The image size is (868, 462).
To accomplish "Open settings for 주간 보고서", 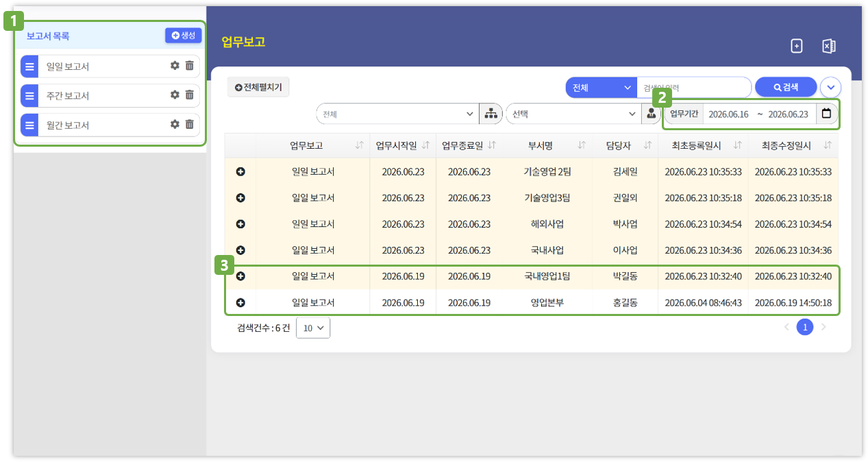I will [175, 95].
